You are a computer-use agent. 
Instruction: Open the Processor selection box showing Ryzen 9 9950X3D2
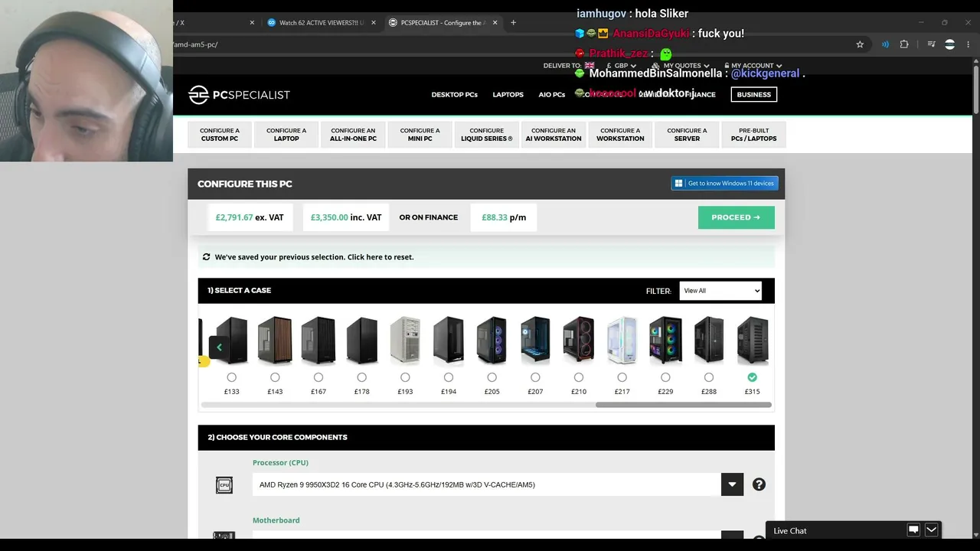click(487, 484)
